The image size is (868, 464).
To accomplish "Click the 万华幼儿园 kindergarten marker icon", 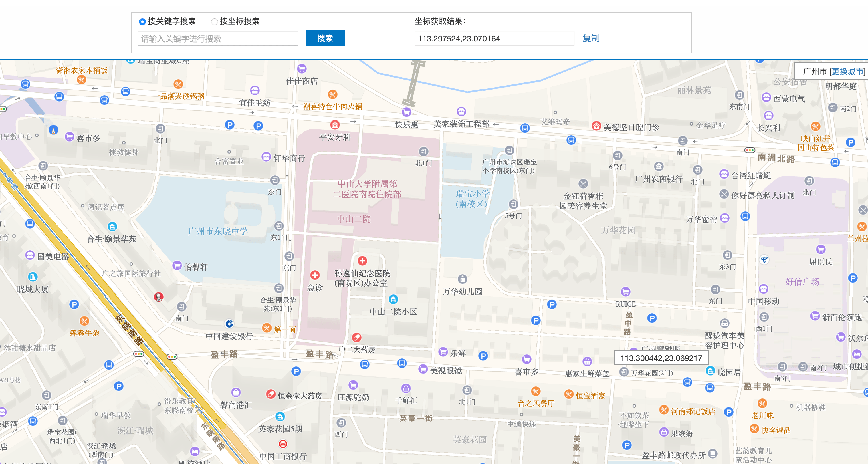I will [x=462, y=279].
